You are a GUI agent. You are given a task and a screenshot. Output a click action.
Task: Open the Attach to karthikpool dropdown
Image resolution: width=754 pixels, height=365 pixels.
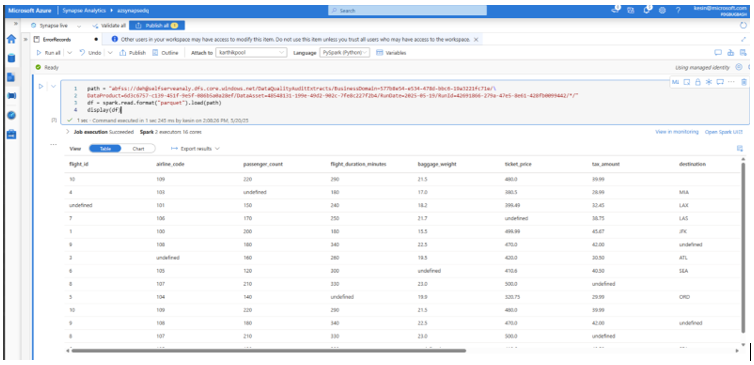point(251,53)
